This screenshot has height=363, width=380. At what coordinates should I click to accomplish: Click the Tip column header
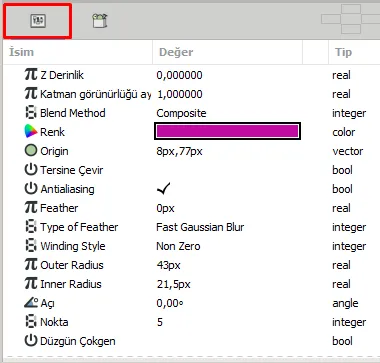(x=343, y=52)
